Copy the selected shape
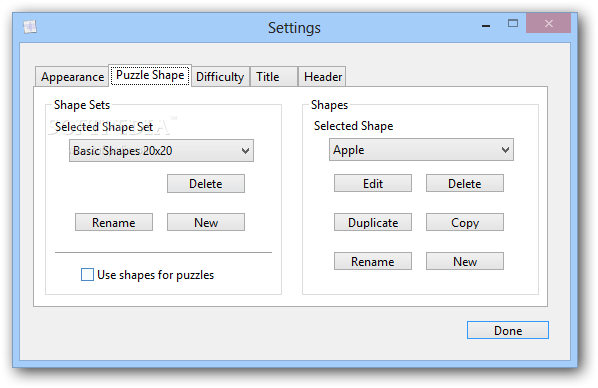The width and height of the screenshot is (598, 388). (x=465, y=222)
